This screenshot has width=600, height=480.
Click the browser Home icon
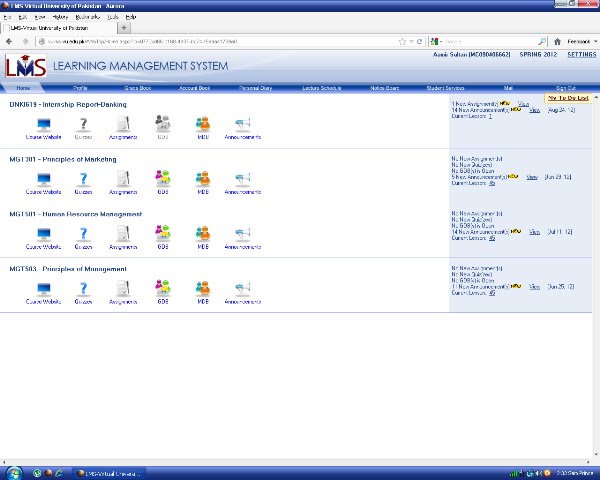click(x=557, y=41)
